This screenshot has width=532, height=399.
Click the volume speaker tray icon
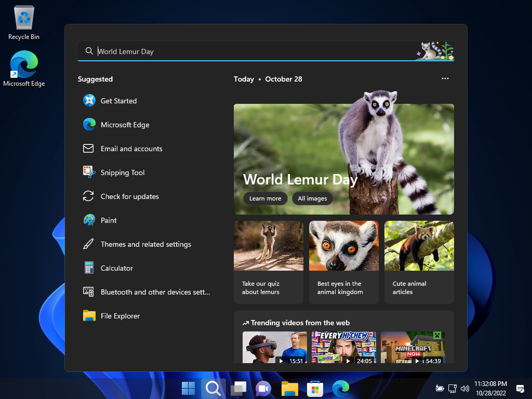(x=465, y=388)
